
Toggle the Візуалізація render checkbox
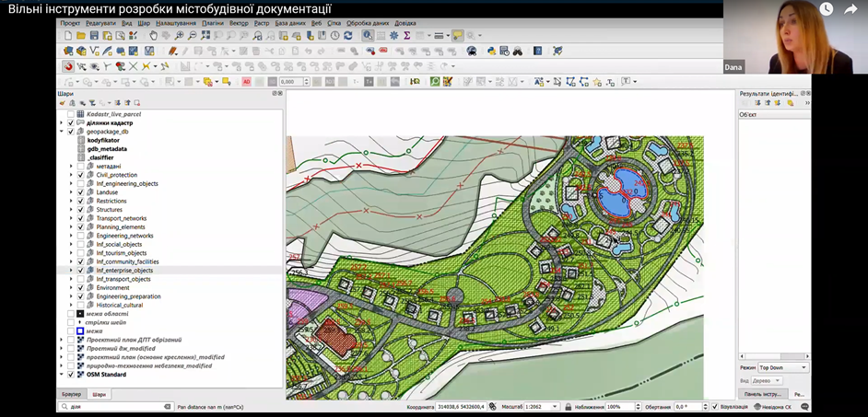tap(715, 407)
